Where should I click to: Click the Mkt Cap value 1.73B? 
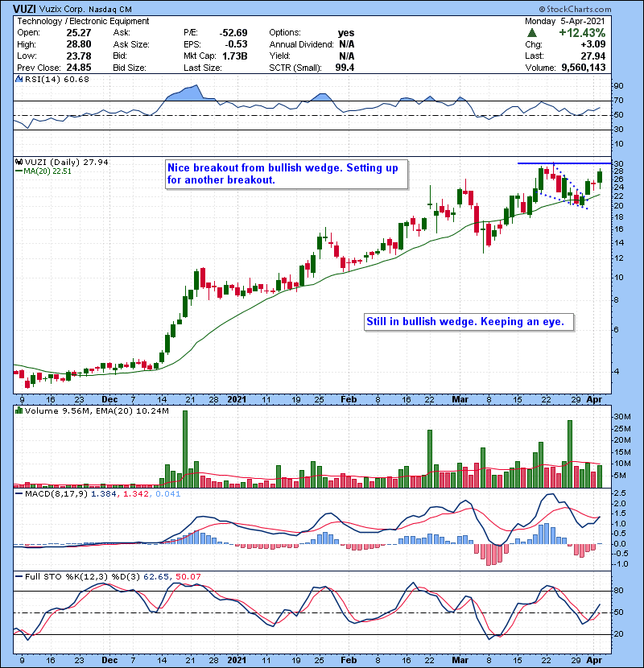point(235,56)
